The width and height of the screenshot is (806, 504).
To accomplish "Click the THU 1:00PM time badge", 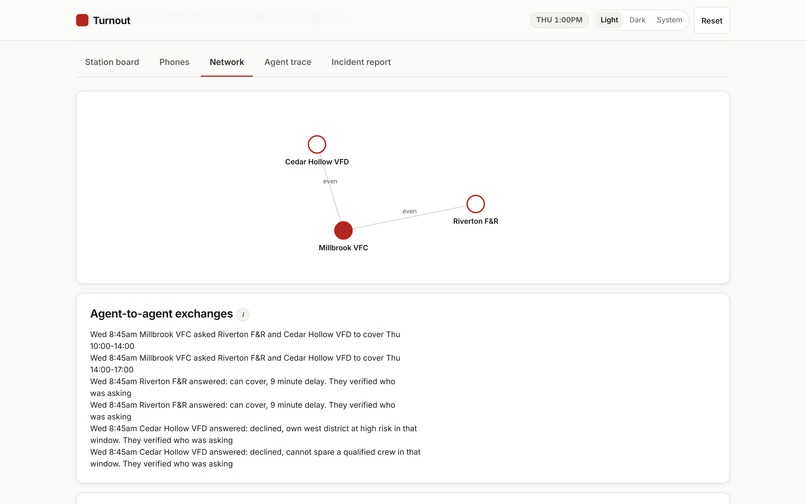I will tap(559, 20).
